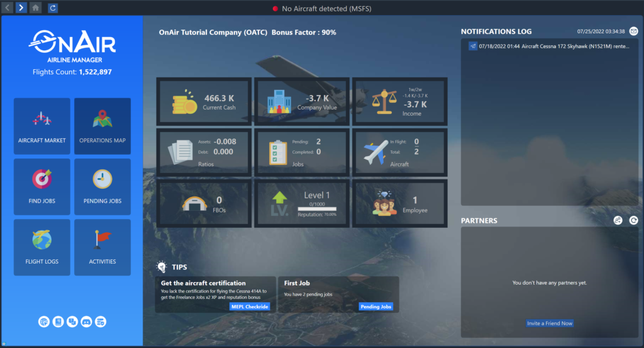Viewport: 644px width, 348px height.
Task: Open the Current Cash card
Action: click(x=204, y=101)
